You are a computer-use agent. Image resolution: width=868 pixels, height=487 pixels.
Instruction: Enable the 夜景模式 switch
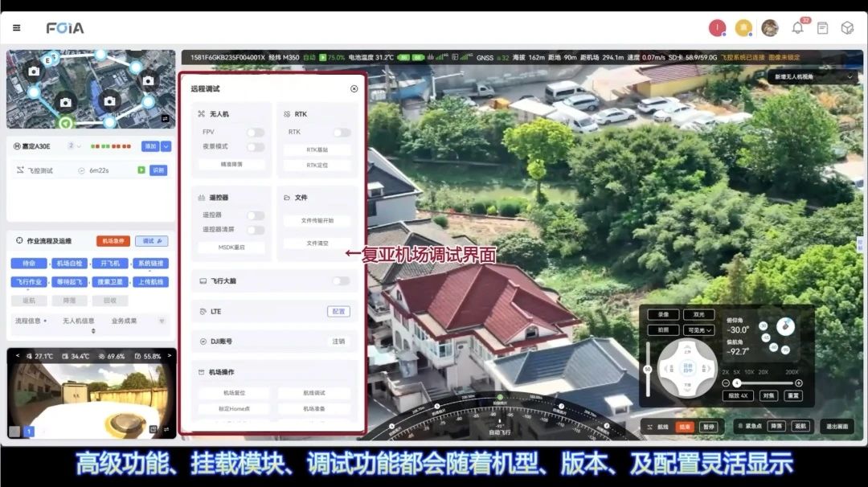[x=255, y=147]
